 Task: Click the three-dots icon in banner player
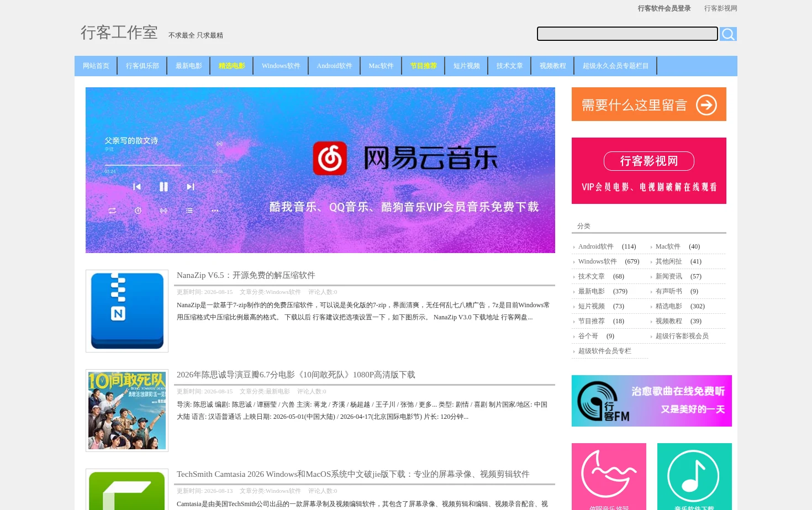215,211
